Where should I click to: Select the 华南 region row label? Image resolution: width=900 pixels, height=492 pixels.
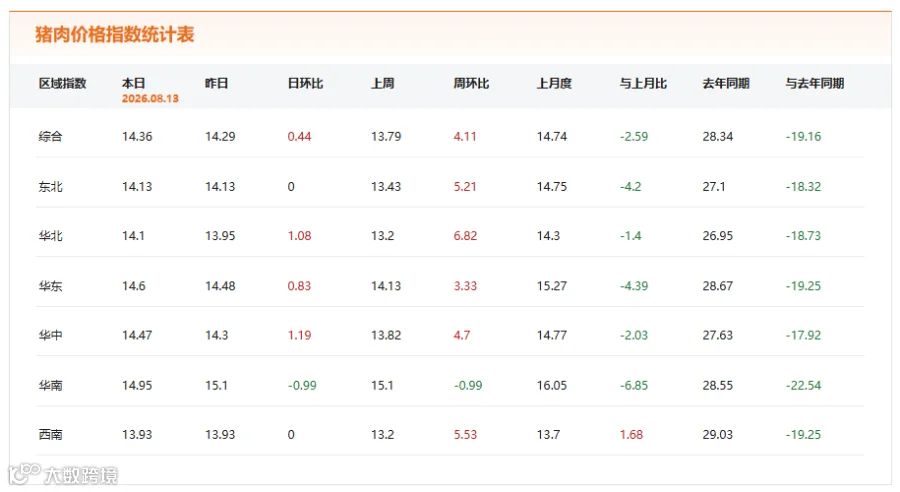click(51, 385)
